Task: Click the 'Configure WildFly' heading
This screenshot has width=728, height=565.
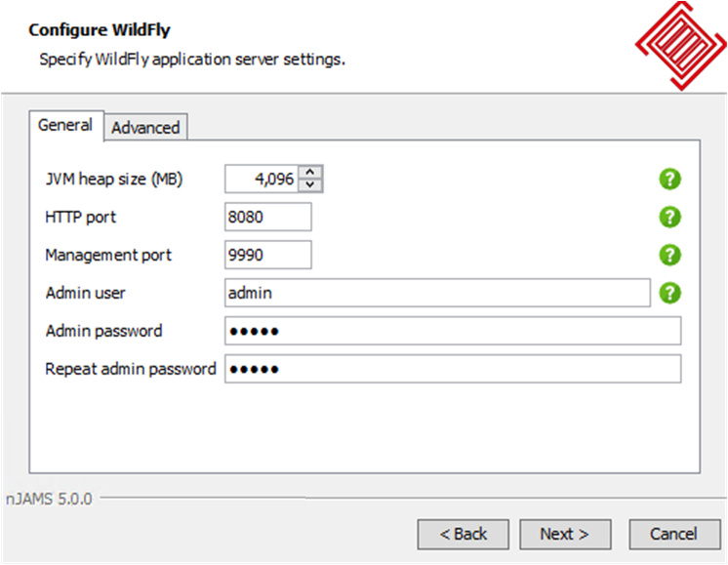Action: point(100,29)
